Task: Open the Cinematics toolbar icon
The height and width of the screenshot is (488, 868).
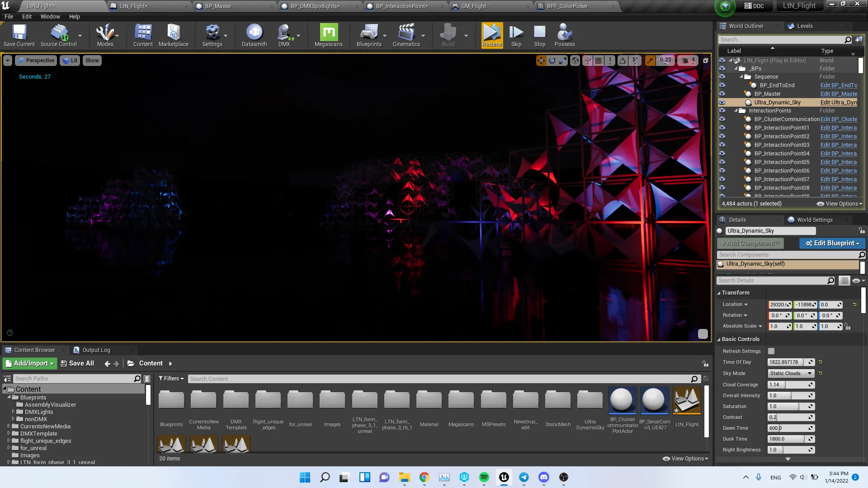Action: coord(406,35)
